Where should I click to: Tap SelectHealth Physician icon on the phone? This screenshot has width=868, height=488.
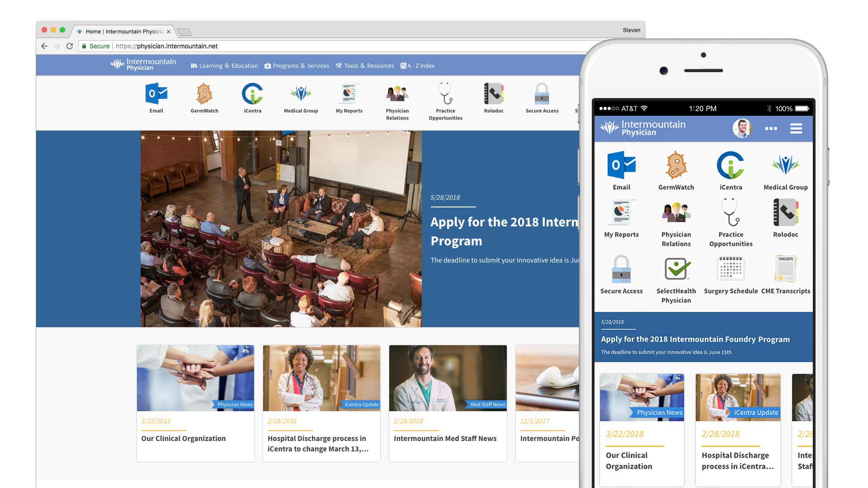point(676,269)
